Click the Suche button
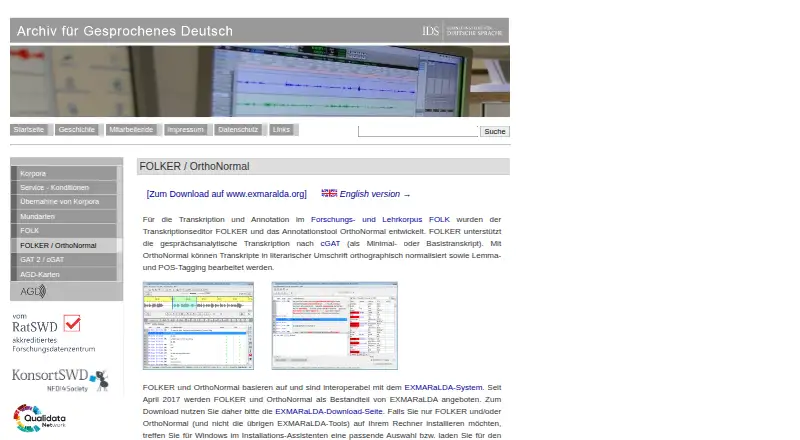This screenshot has width=800, height=440. tap(494, 132)
